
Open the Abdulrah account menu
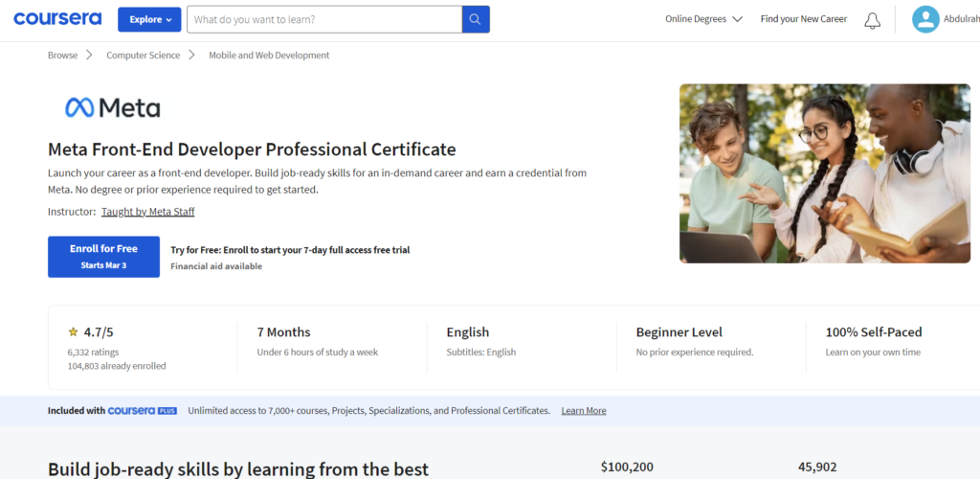(x=962, y=19)
